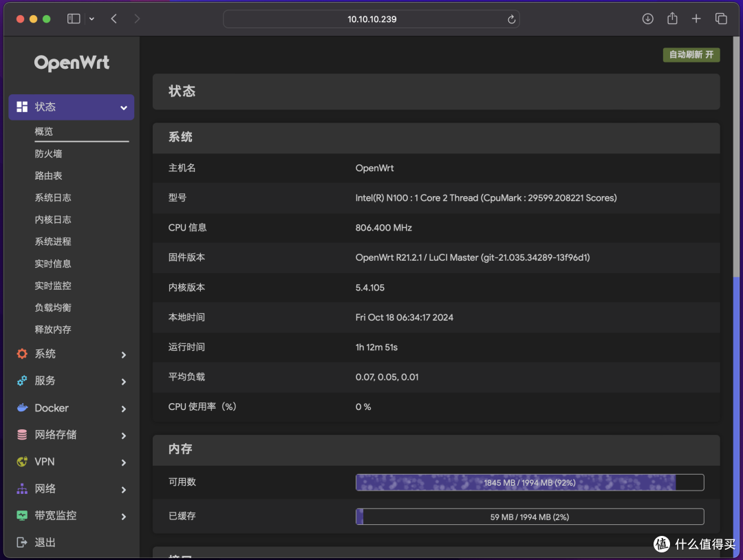Click the firmware version text OpenWrt R21.2.1
Image resolution: width=743 pixels, height=560 pixels.
(473, 257)
